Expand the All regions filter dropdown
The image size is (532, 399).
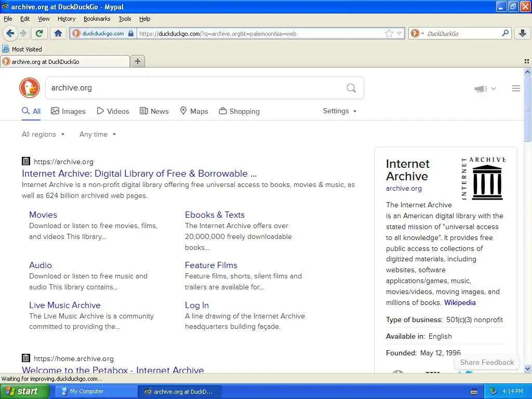pos(43,135)
